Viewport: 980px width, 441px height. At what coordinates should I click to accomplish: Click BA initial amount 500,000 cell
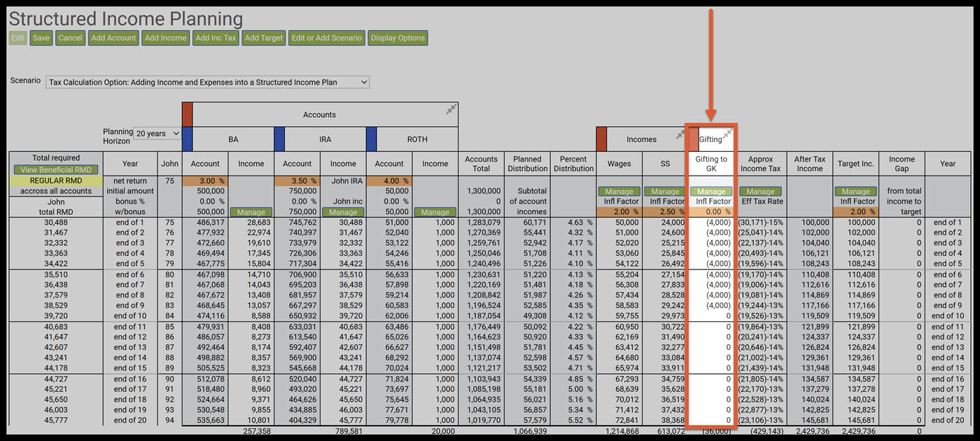pyautogui.click(x=211, y=191)
